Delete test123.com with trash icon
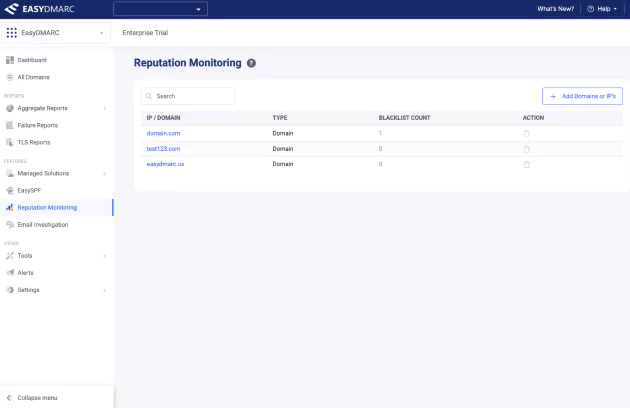The width and height of the screenshot is (630, 408). point(526,149)
